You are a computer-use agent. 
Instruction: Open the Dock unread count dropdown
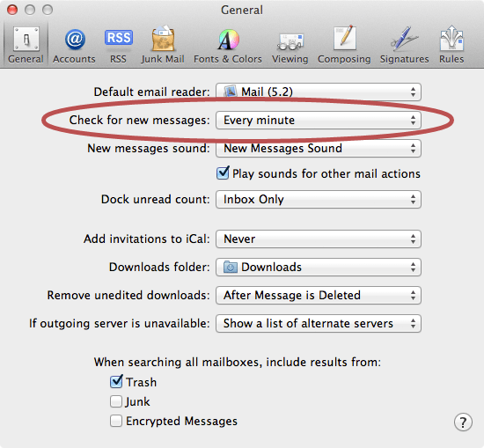coord(319,200)
